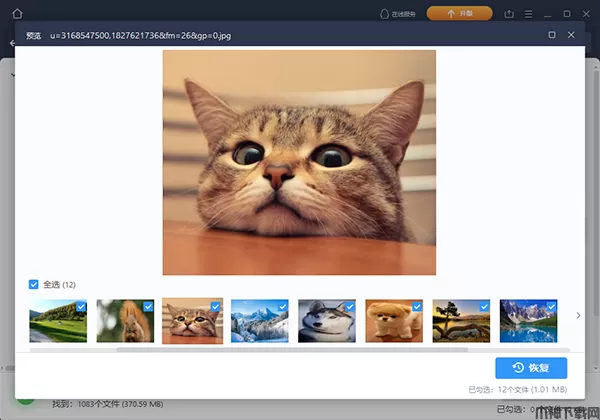600x420 pixels.
Task: Close the preview dialog
Action: [x=572, y=35]
